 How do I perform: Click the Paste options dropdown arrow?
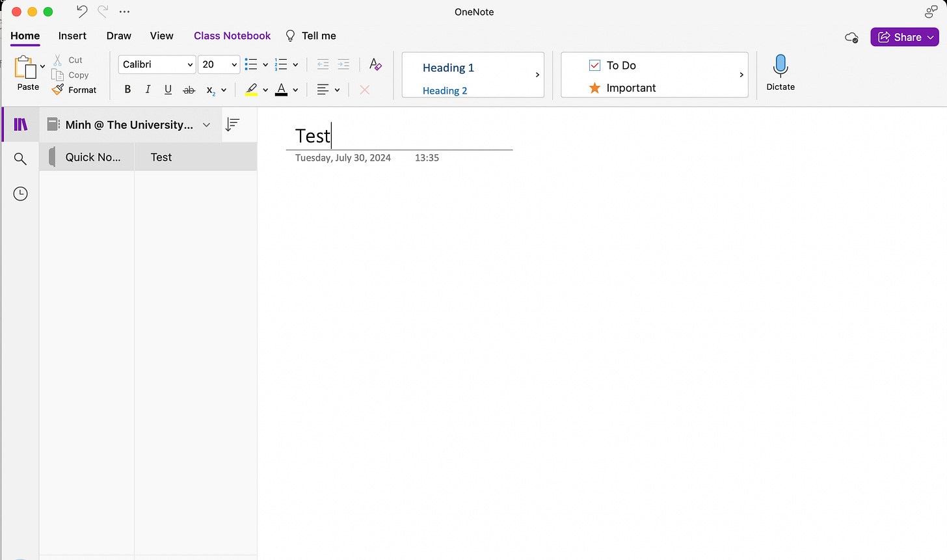[x=43, y=66]
